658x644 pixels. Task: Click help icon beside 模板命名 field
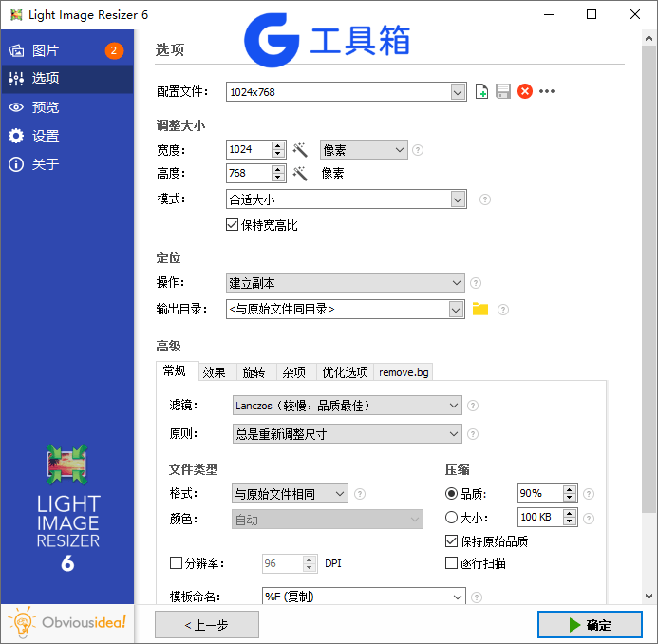(477, 597)
